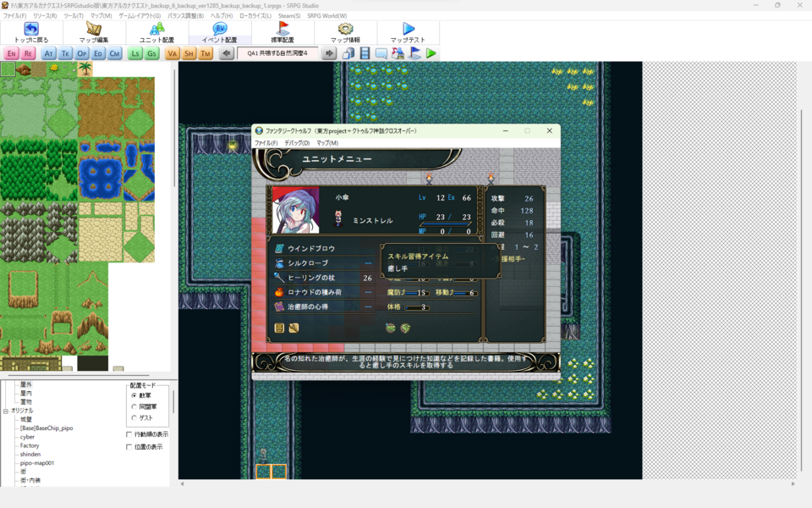Click the blue AT toolbar button

click(49, 53)
